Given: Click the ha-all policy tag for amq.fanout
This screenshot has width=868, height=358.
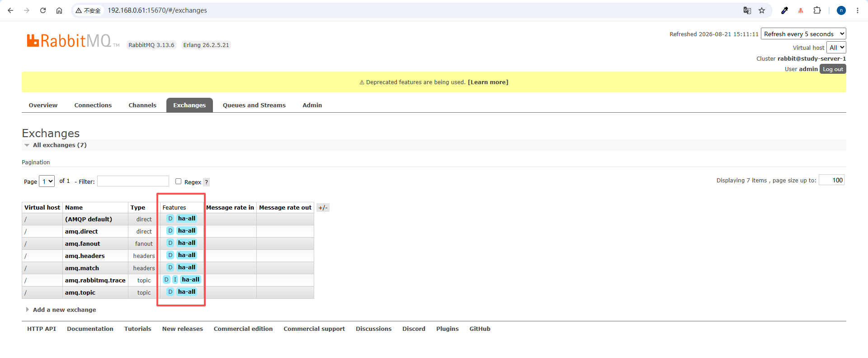Looking at the screenshot, I should 187,243.
